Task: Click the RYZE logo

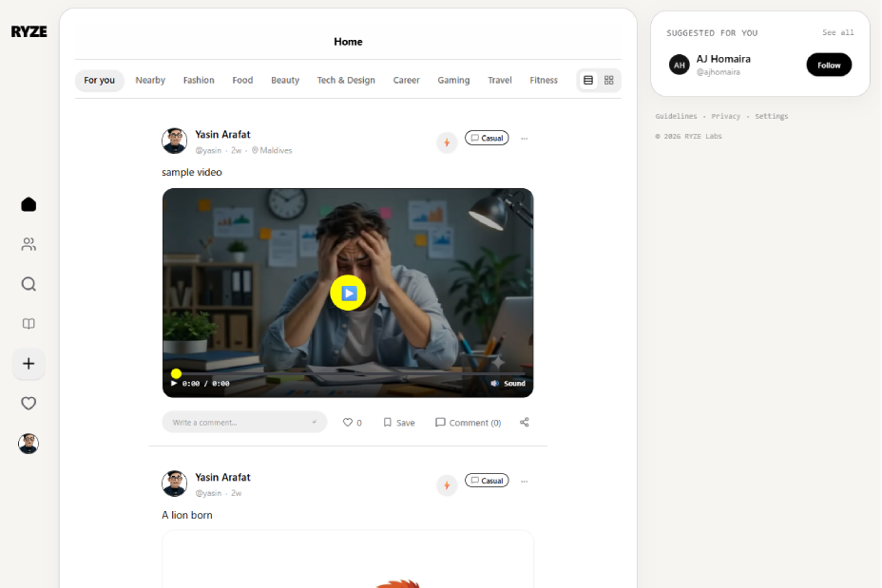Action: pos(29,31)
